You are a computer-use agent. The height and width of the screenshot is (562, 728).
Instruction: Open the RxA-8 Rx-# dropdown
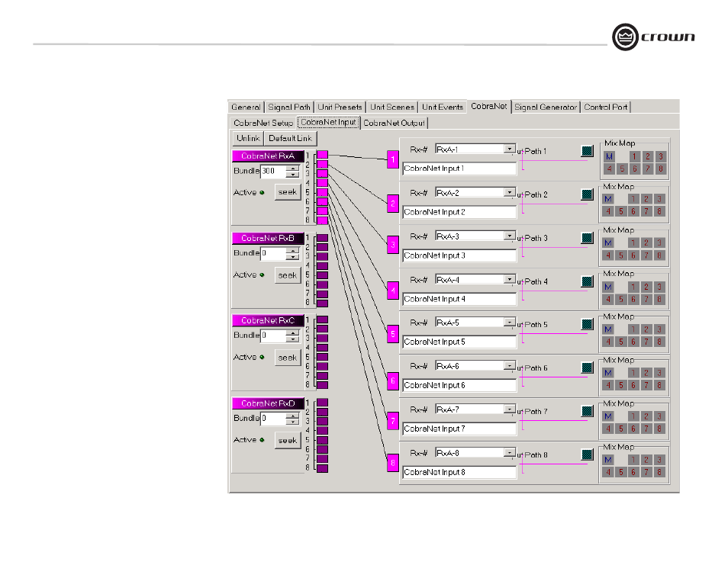tap(509, 452)
